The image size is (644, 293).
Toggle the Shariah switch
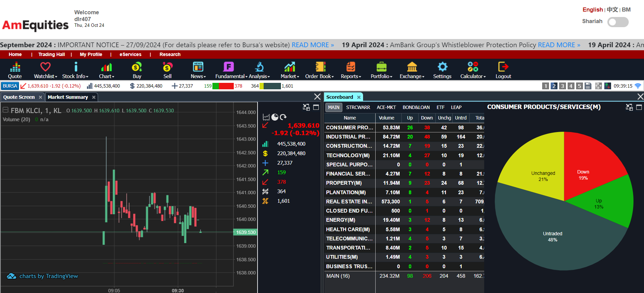[618, 22]
